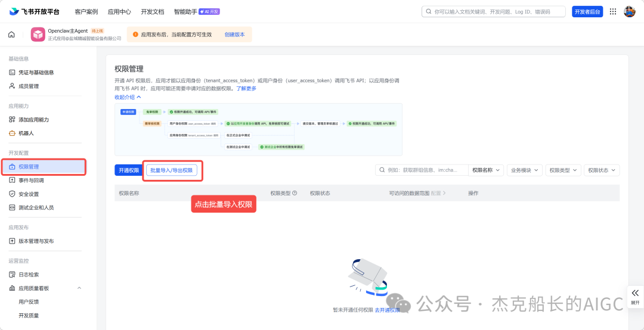Viewport: 644px width, 330px height.
Task: Open the 智能助手 AI 开发 menu
Action: pyautogui.click(x=197, y=12)
